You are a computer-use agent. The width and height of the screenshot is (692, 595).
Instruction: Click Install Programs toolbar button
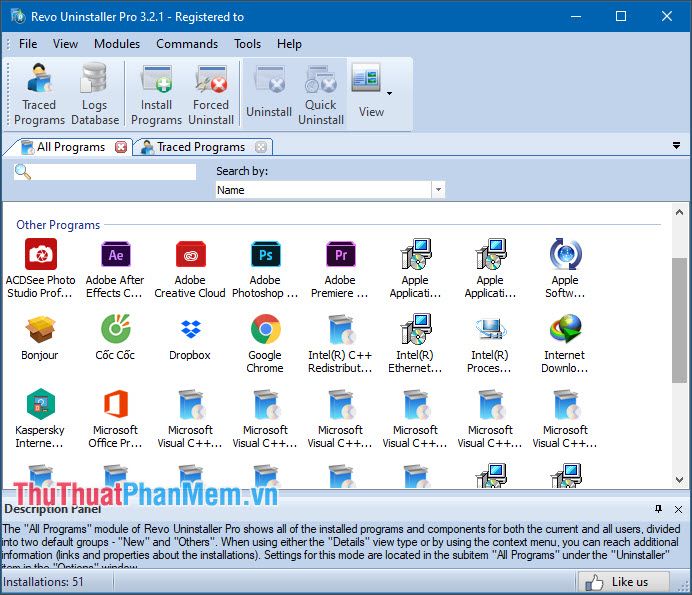(156, 94)
